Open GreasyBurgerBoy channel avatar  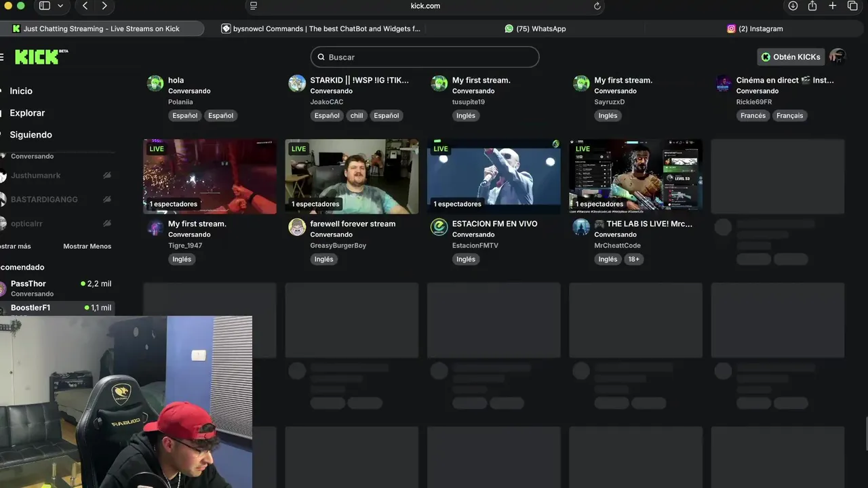click(297, 227)
